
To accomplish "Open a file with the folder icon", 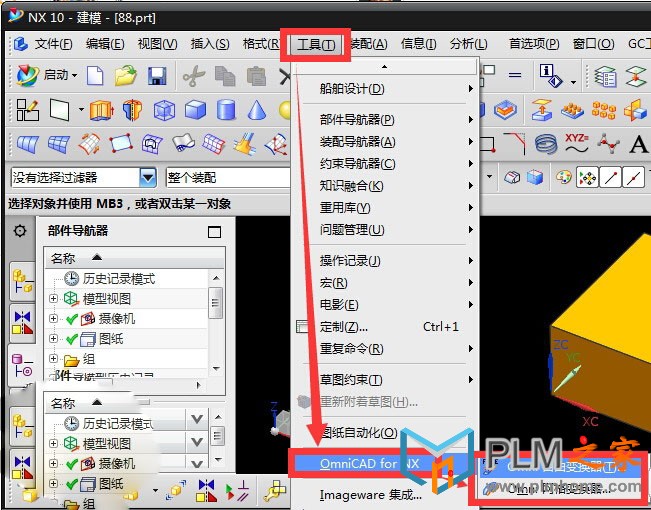I will click(126, 76).
